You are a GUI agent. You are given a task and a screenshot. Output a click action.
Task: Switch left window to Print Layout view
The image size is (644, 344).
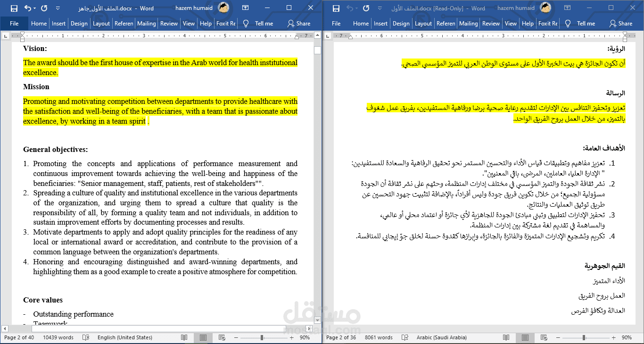pyautogui.click(x=203, y=337)
